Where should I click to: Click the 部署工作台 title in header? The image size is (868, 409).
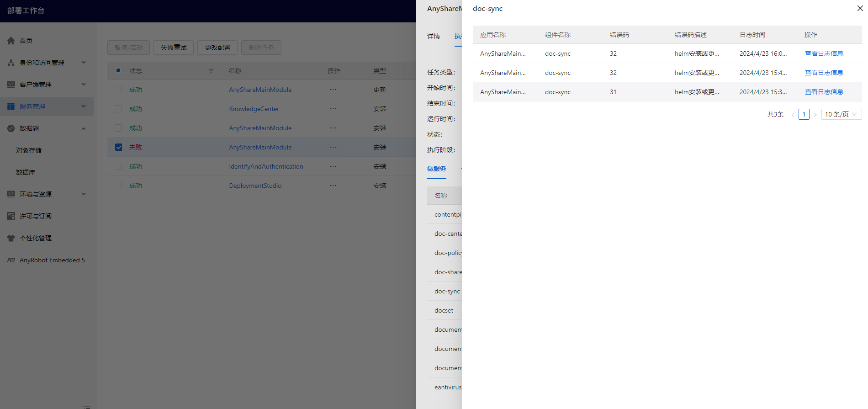[26, 11]
